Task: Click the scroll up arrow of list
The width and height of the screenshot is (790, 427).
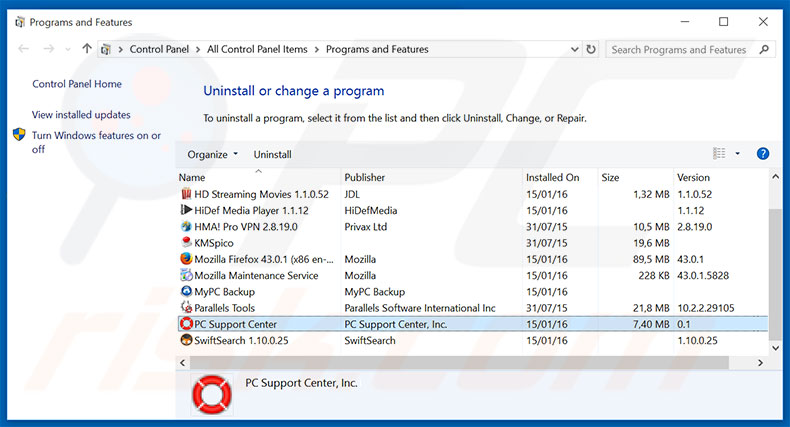Action: [x=775, y=177]
